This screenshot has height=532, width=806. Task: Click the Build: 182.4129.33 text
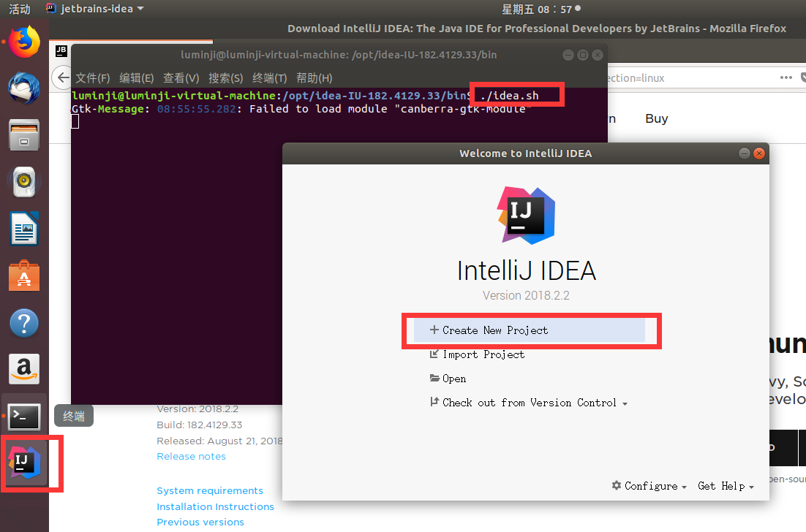point(200,425)
